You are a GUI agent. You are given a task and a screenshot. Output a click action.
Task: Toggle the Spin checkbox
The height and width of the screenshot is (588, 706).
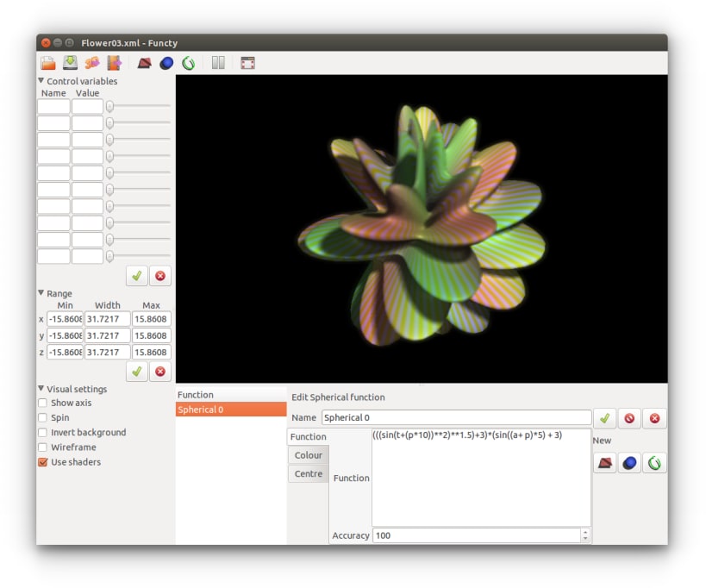point(43,418)
